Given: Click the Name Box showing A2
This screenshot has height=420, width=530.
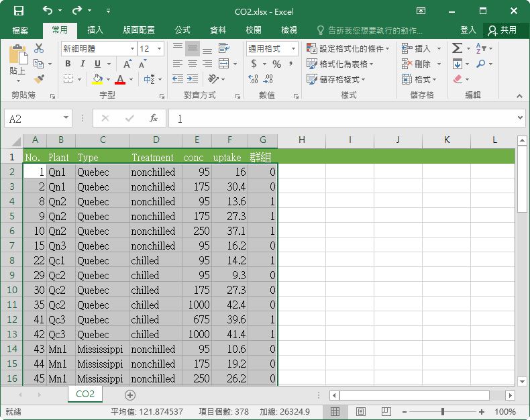Looking at the screenshot, I should (32, 118).
